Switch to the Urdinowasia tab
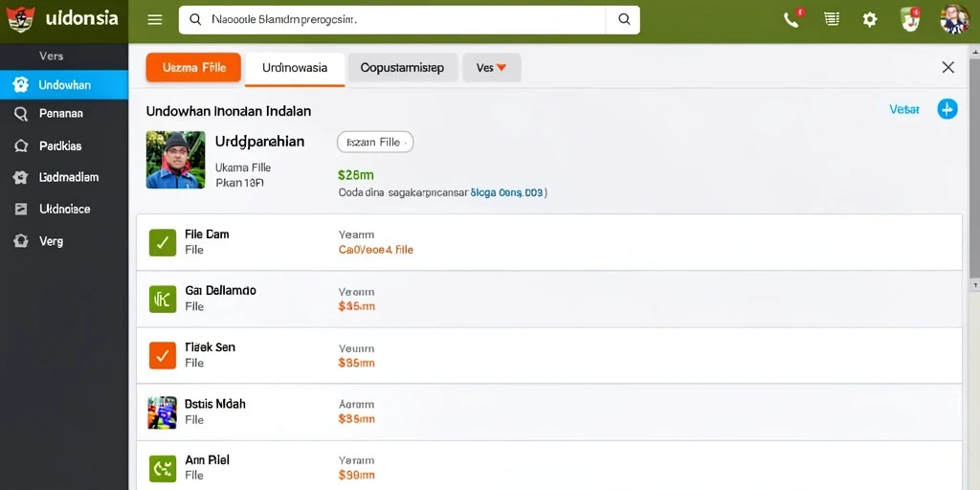980x490 pixels. (295, 68)
